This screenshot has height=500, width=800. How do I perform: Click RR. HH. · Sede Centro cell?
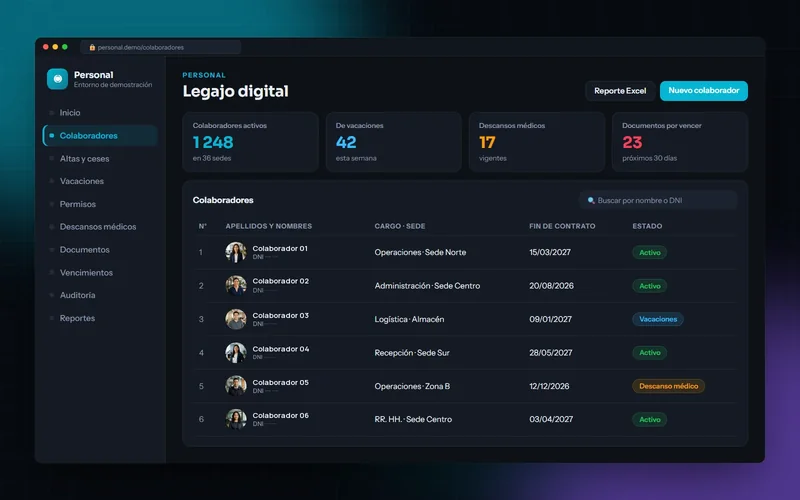coord(413,419)
